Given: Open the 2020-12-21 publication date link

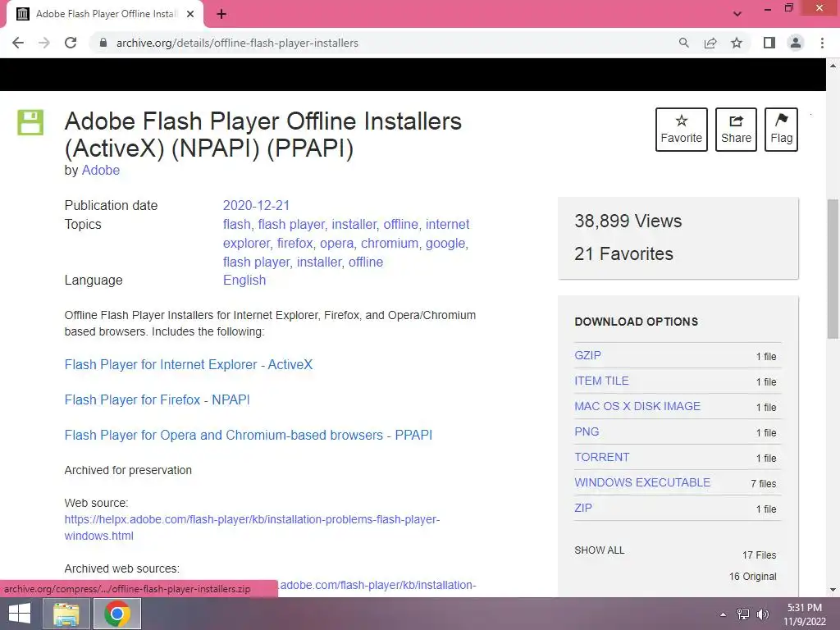Looking at the screenshot, I should (256, 205).
